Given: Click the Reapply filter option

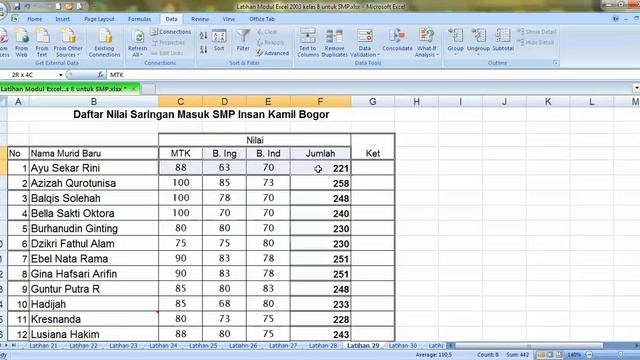Looking at the screenshot, I should 271,42.
